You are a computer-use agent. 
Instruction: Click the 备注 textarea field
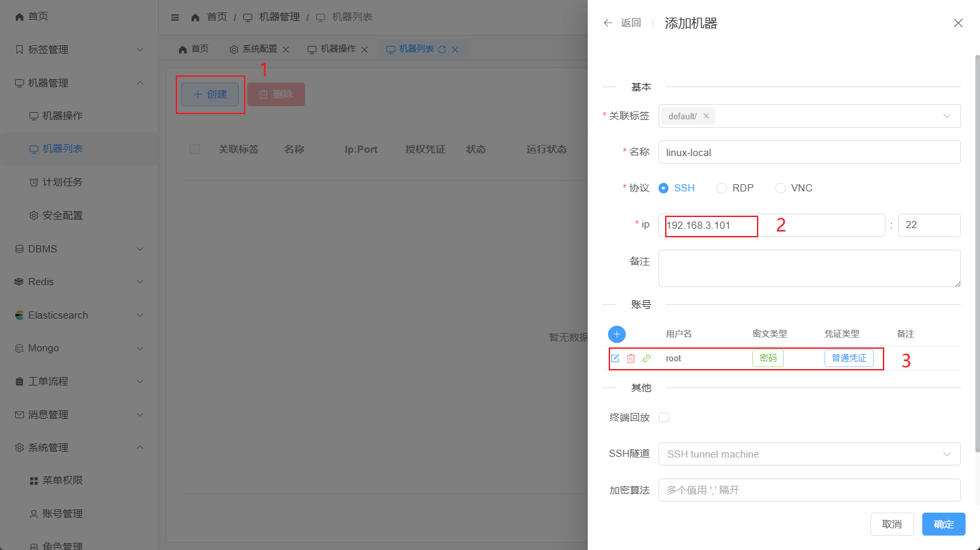809,268
